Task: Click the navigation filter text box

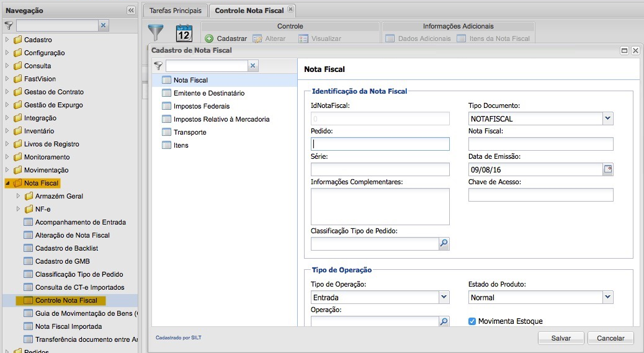Action: (x=58, y=25)
